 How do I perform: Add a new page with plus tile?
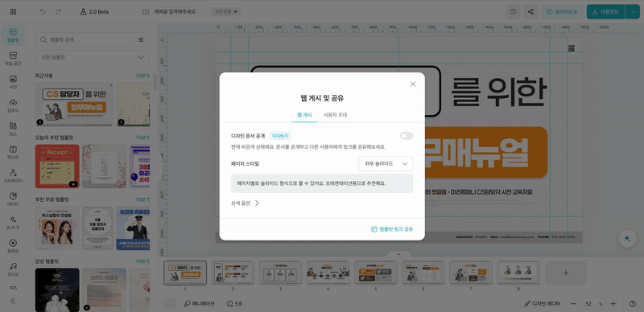click(566, 273)
